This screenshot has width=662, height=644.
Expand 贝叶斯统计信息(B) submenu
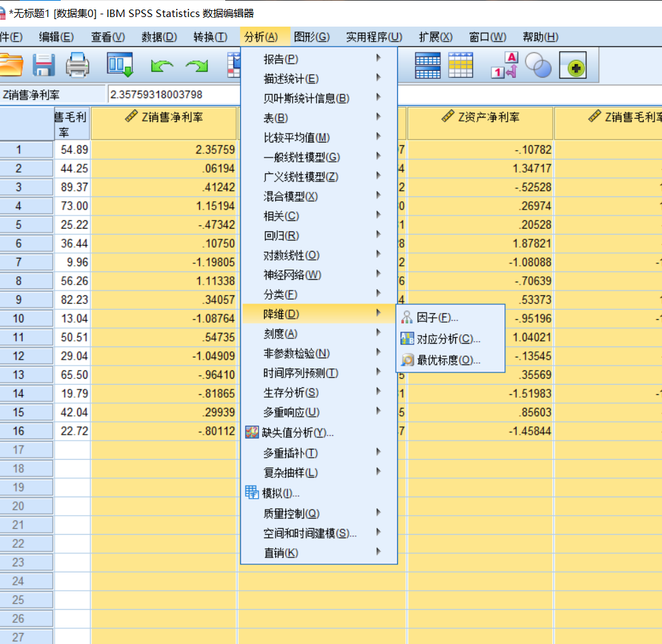point(319,98)
